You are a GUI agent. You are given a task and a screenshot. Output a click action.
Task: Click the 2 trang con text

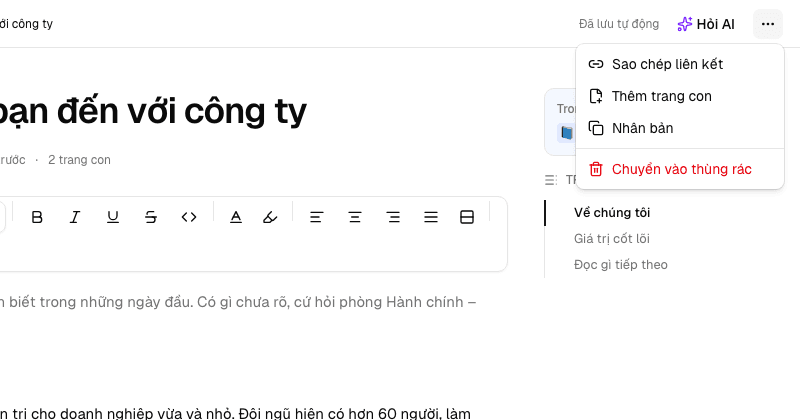[79, 160]
